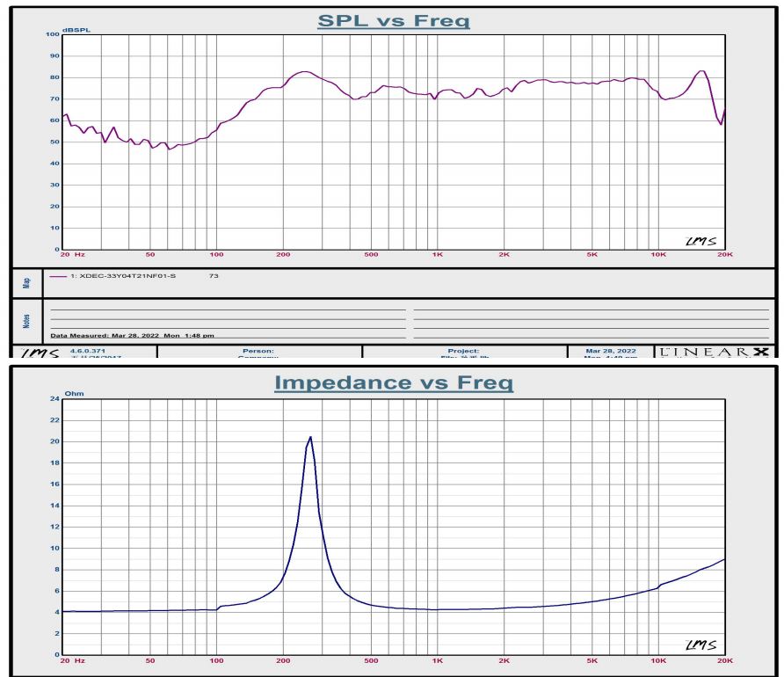Click the '16' tick on the Impedance y-axis
Image resolution: width=784 pixels, height=677 pixels.
(x=54, y=484)
